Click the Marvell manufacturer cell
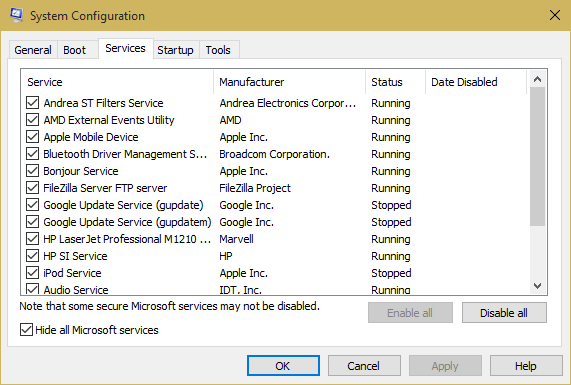571x385 pixels. click(236, 239)
